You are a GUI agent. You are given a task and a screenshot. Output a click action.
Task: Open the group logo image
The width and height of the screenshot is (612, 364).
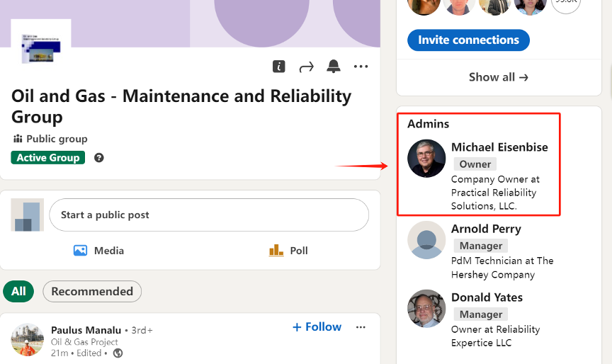point(41,48)
